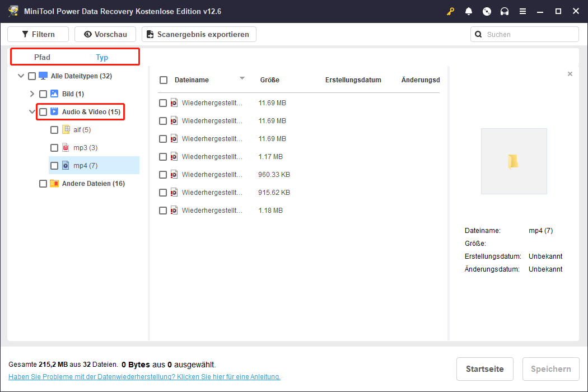Open the hamburger menu icon
This screenshot has height=392, width=588.
pyautogui.click(x=522, y=11)
